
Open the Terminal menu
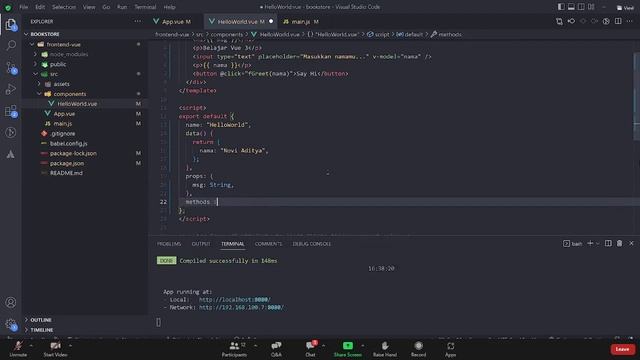[145, 7]
